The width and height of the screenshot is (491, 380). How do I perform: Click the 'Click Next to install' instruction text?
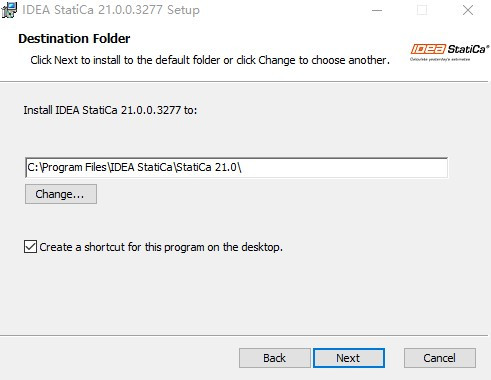(x=210, y=60)
